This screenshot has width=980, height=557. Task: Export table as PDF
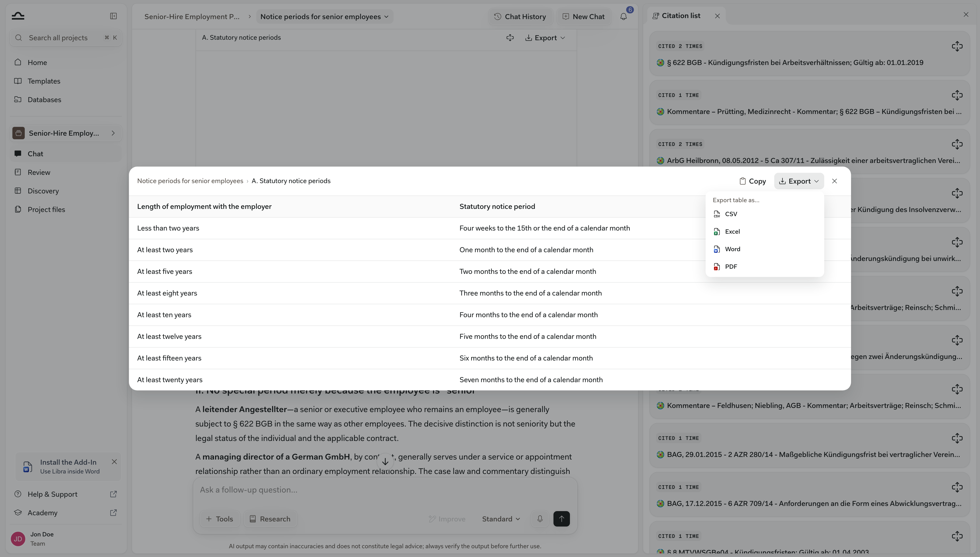tap(764, 267)
